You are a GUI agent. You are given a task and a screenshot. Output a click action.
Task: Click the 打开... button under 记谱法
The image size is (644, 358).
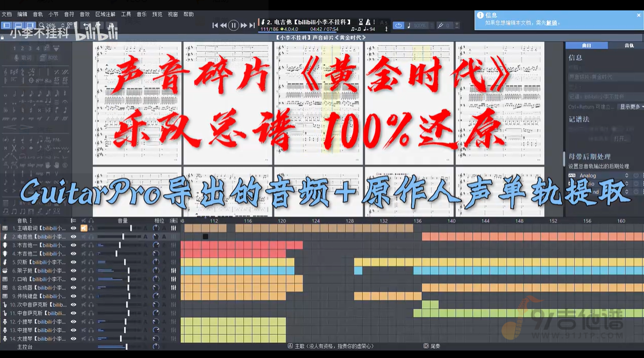pyautogui.click(x=621, y=139)
